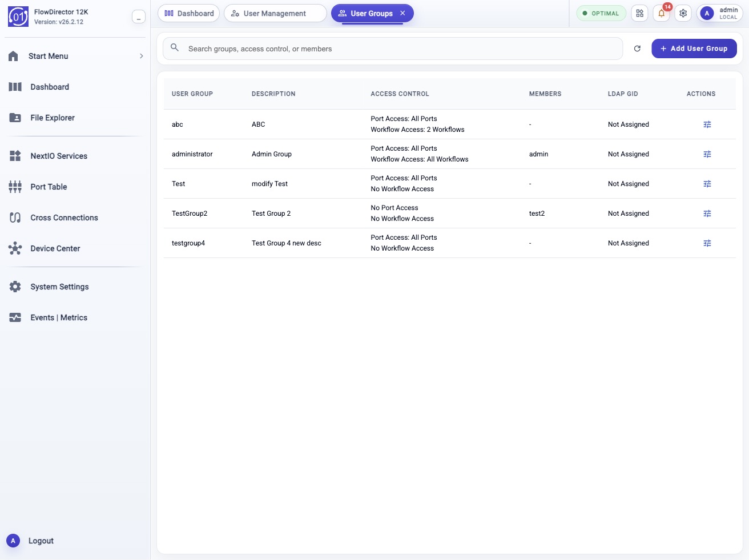
Task: Open the header settings gear icon
Action: point(683,13)
